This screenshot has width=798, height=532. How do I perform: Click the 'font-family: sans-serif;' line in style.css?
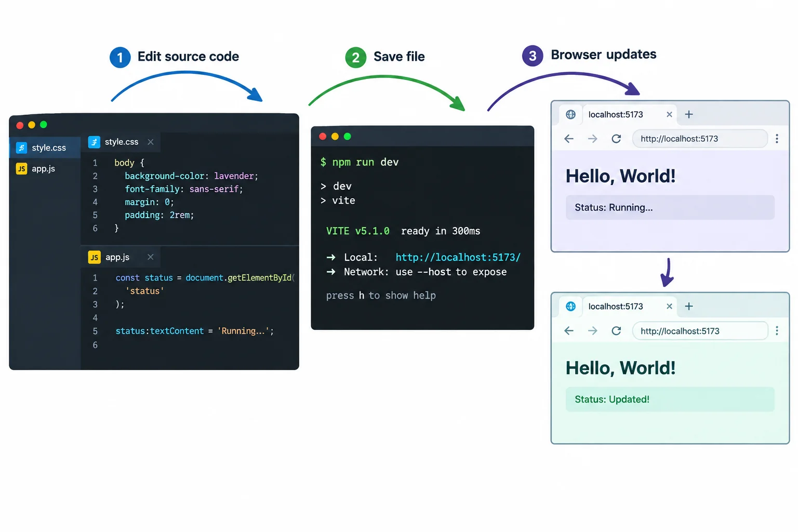(184, 189)
